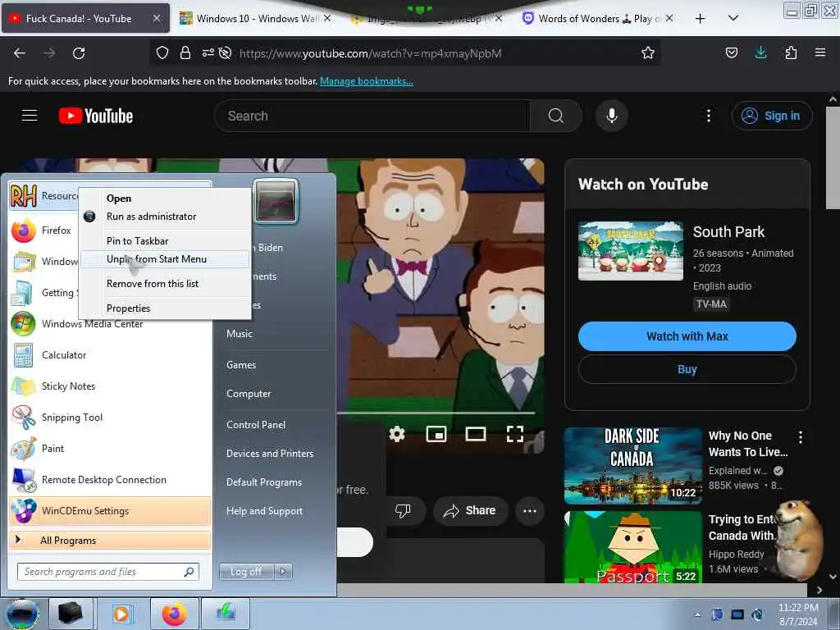Open the Firefox downloads panel
This screenshot has width=840, height=630.
pos(760,52)
